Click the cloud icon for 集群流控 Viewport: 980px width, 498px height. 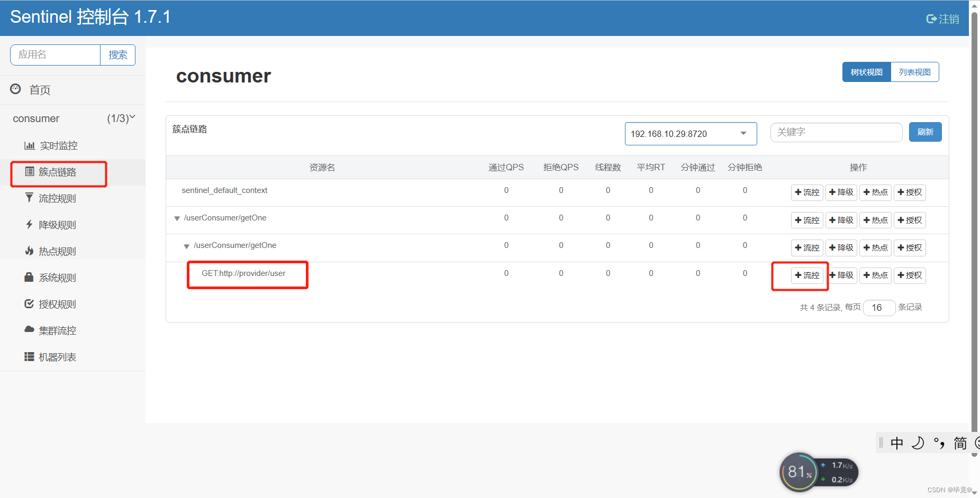29,329
